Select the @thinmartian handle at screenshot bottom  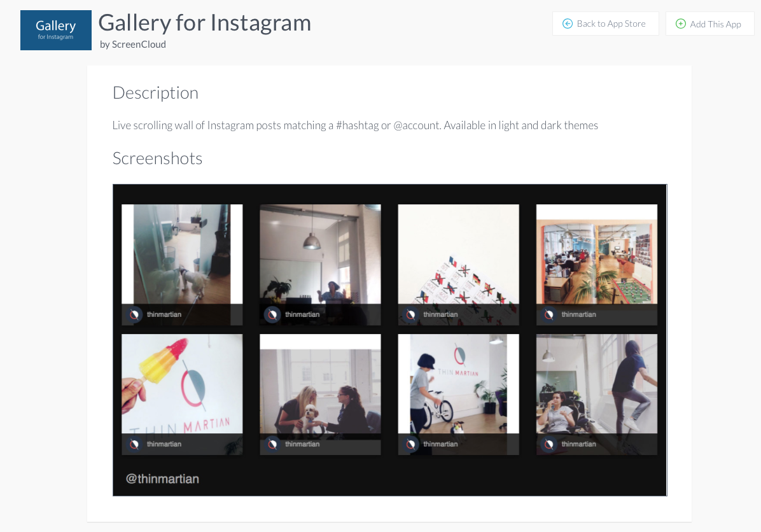click(x=163, y=479)
